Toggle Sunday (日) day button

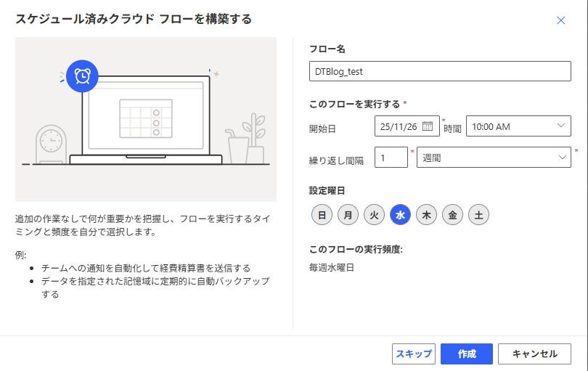321,215
